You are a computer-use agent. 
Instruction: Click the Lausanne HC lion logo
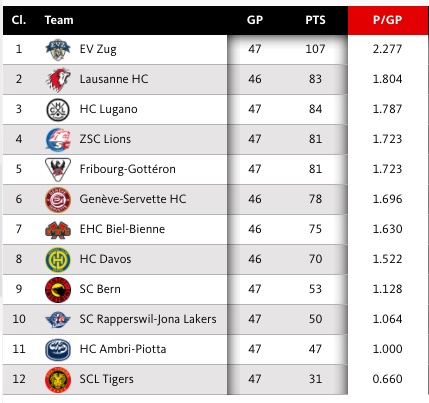pyautogui.click(x=58, y=80)
